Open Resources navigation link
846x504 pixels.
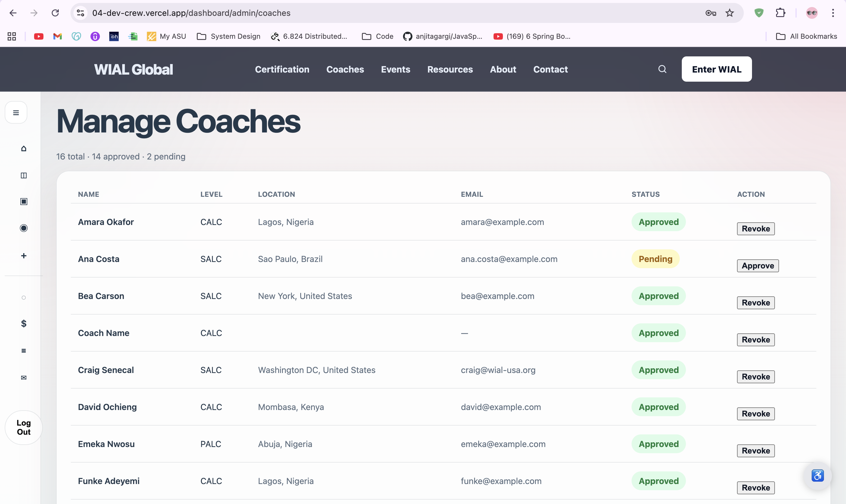coord(450,69)
